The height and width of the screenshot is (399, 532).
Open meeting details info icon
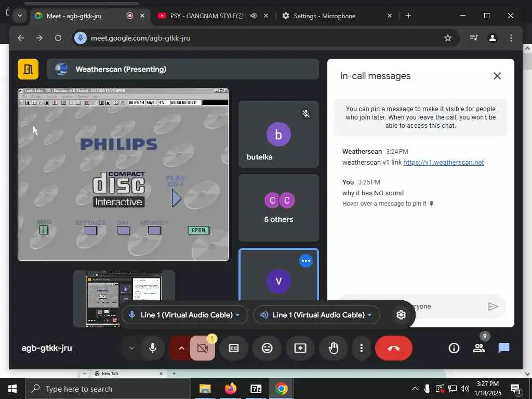point(454,348)
